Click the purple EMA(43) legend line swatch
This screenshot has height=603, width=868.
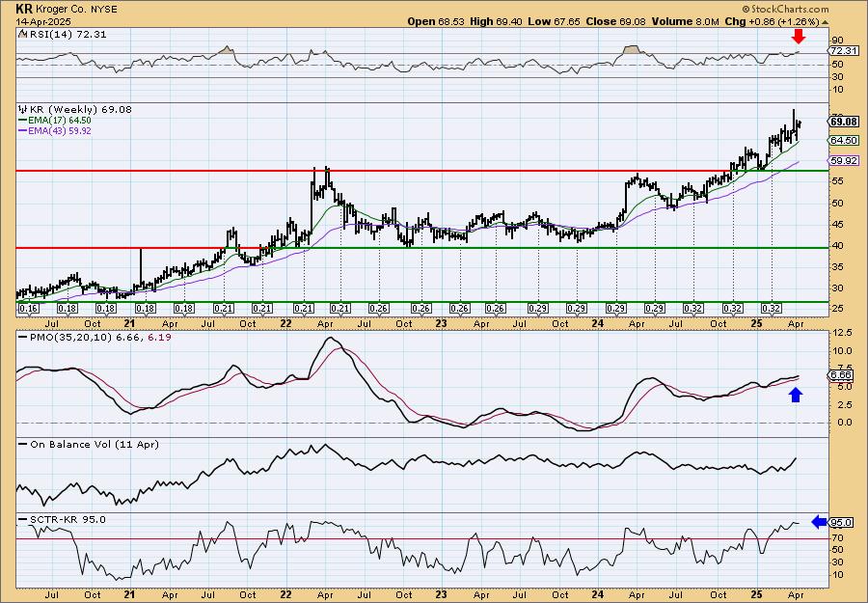[23, 130]
